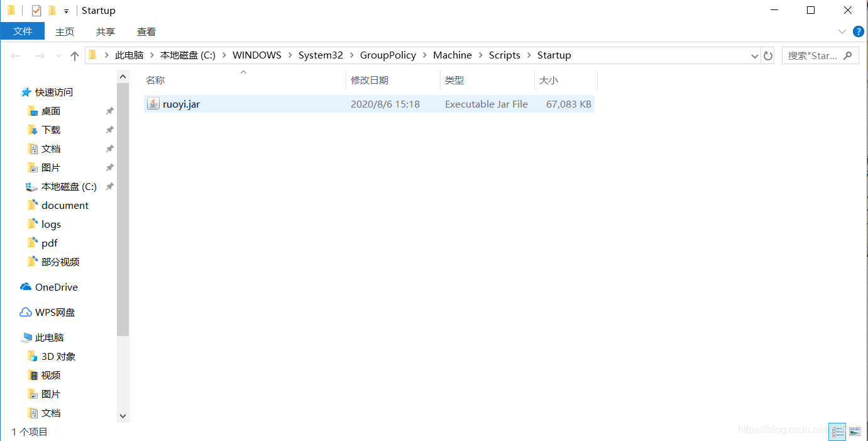Open the pdf folder in navigation pane
The width and height of the screenshot is (868, 441).
pos(50,243)
